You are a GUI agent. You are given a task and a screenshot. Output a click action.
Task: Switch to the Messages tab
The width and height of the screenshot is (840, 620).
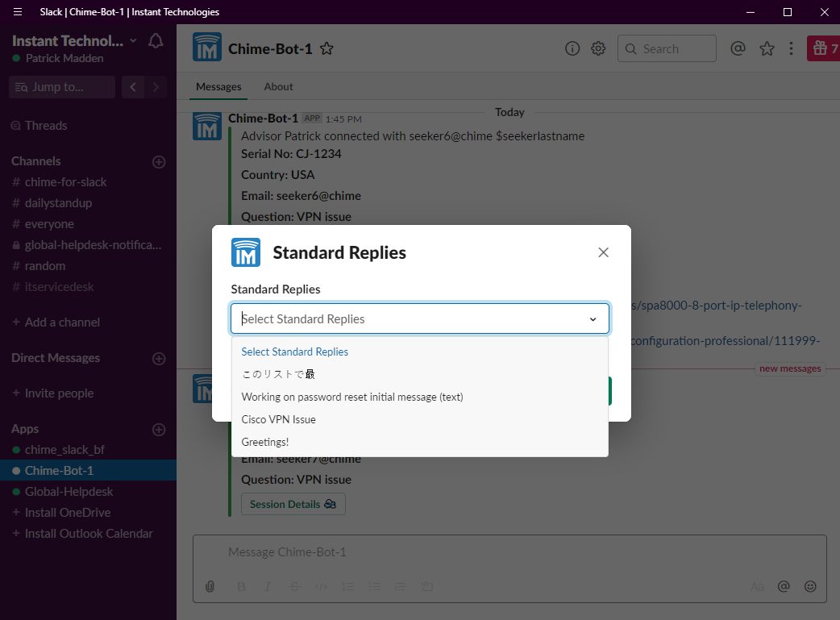[218, 87]
